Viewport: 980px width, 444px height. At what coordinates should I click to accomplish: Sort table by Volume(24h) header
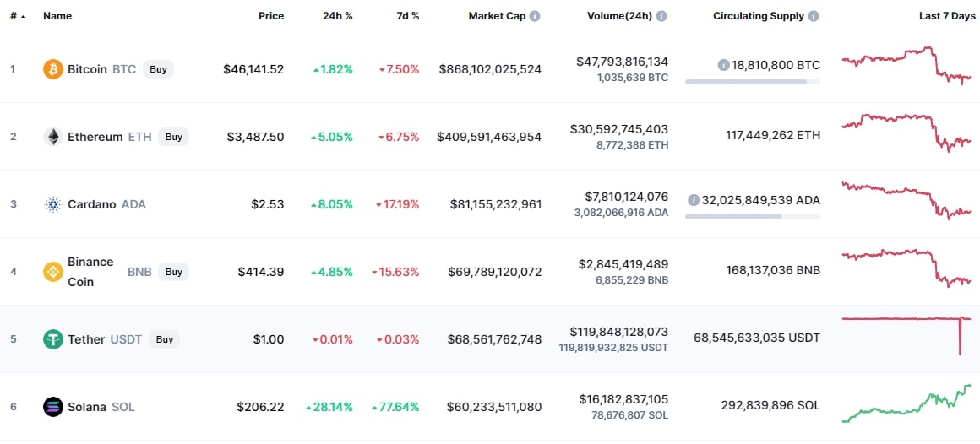tap(619, 16)
